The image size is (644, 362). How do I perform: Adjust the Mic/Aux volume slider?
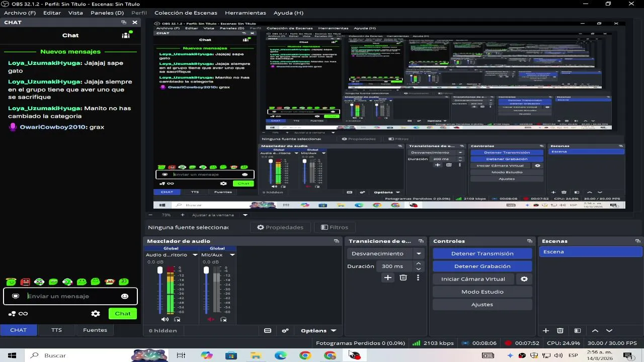click(x=206, y=290)
